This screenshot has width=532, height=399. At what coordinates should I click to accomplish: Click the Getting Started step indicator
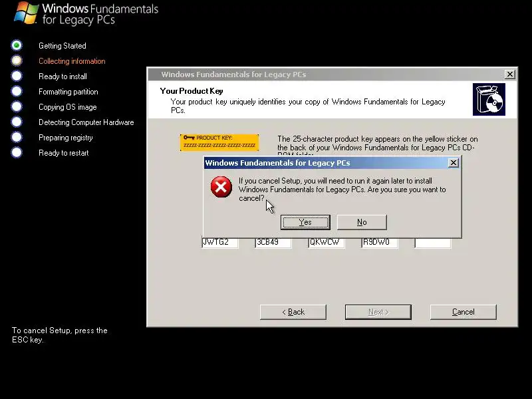pos(17,45)
